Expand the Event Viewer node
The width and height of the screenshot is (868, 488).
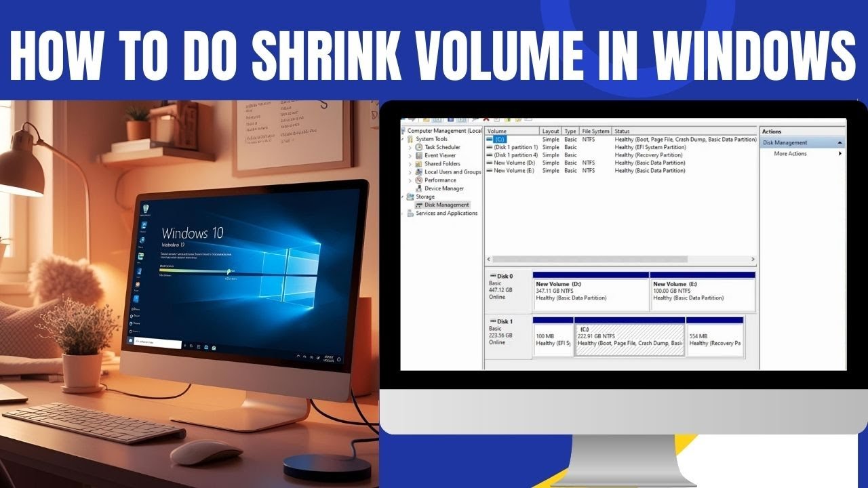410,155
